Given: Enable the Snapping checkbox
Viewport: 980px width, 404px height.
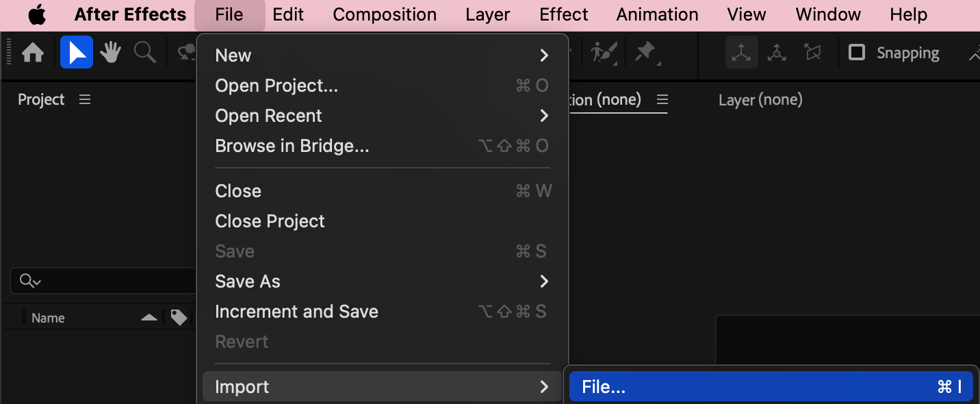Looking at the screenshot, I should pyautogui.click(x=857, y=53).
